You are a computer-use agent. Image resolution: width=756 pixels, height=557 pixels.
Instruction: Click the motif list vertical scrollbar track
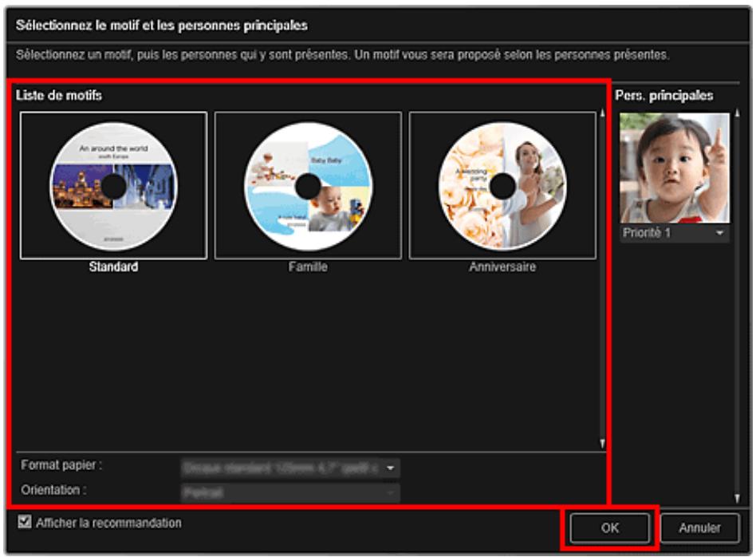coord(602,279)
